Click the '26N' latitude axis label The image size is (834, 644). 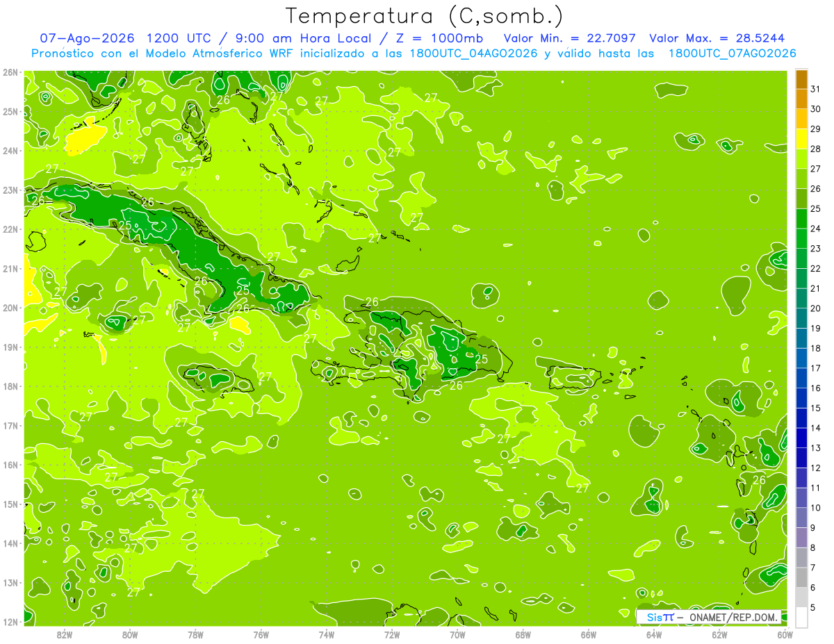click(10, 72)
